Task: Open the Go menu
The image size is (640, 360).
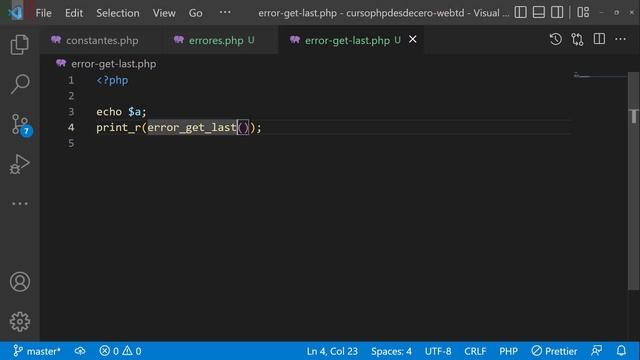Action: point(196,13)
